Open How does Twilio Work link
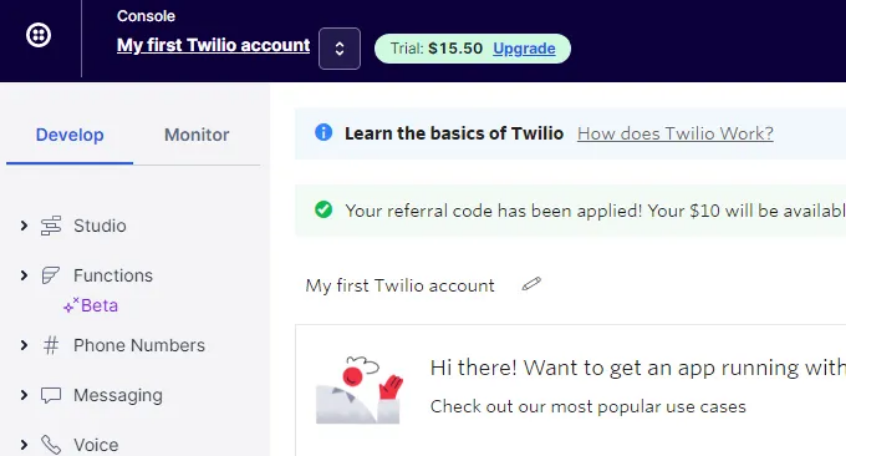Image resolution: width=874 pixels, height=474 pixels. [675, 133]
